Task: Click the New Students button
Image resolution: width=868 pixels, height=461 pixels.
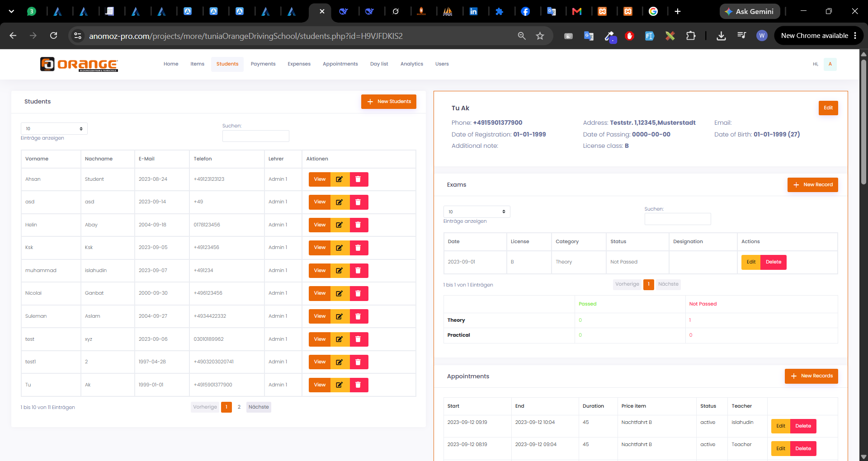Action: [x=389, y=102]
